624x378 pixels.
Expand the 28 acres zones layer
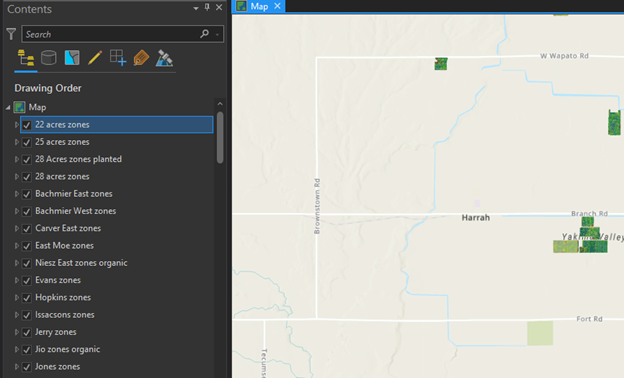16,176
